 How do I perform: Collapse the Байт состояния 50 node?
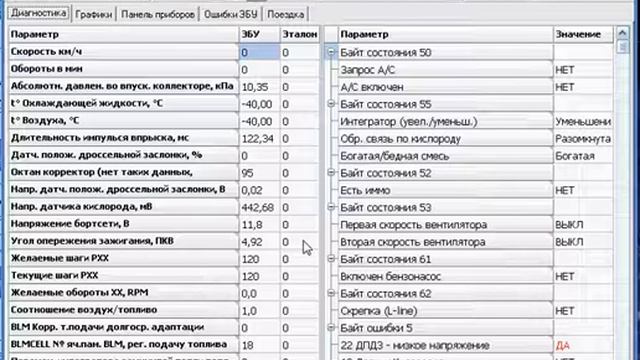click(x=331, y=52)
